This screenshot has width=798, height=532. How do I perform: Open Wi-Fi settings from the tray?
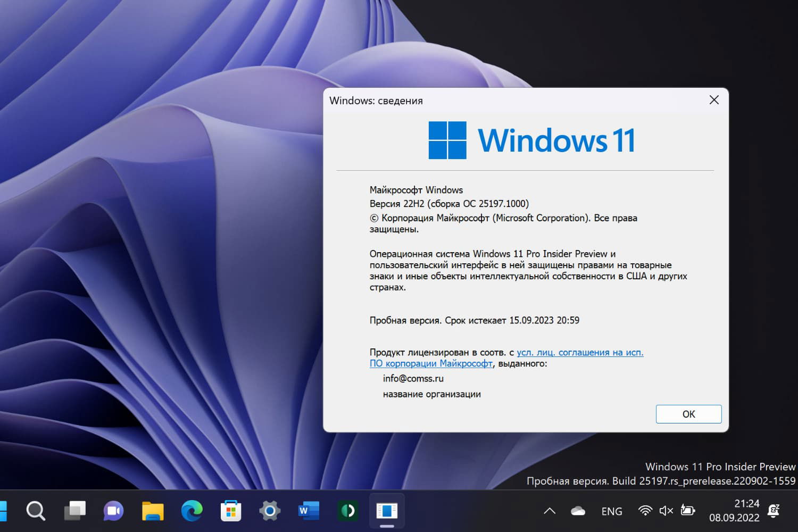[x=645, y=511]
